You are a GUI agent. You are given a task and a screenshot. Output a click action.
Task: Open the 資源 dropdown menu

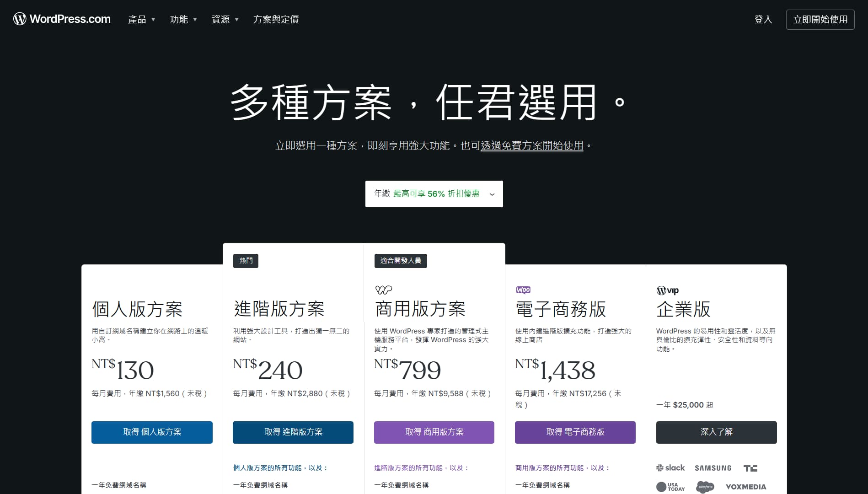pos(225,19)
